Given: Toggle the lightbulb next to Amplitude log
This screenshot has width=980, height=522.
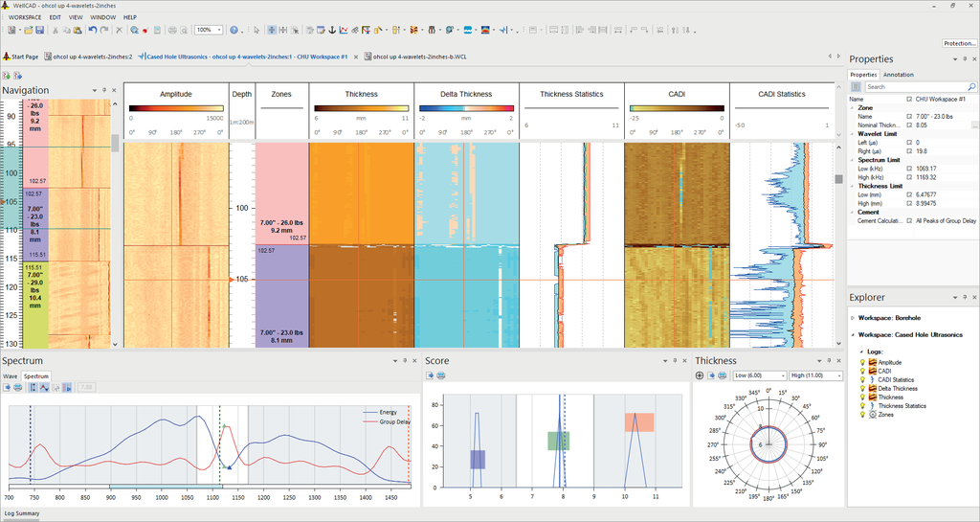Looking at the screenshot, I should 861,363.
